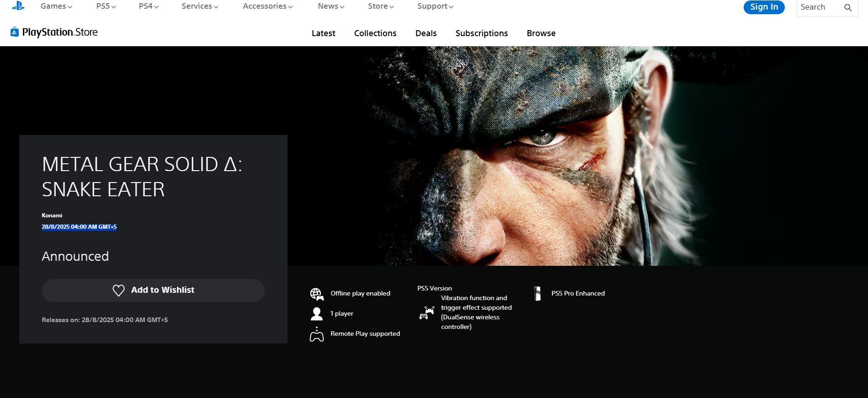Click the 1 player label
This screenshot has height=398, width=868.
pyautogui.click(x=342, y=313)
